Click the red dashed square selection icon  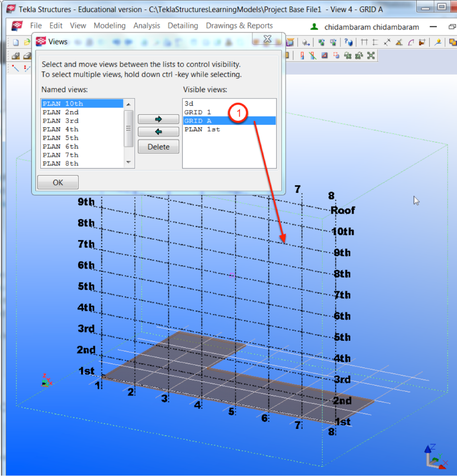[337, 56]
